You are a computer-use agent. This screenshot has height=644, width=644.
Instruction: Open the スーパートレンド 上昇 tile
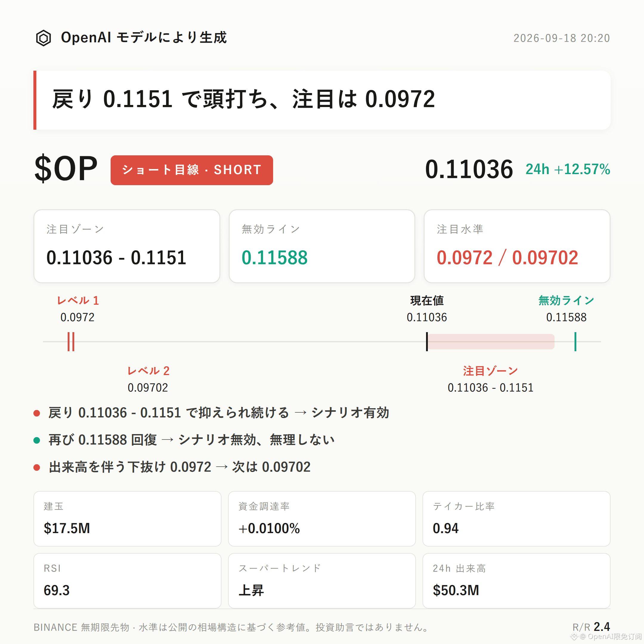pyautogui.click(x=322, y=581)
